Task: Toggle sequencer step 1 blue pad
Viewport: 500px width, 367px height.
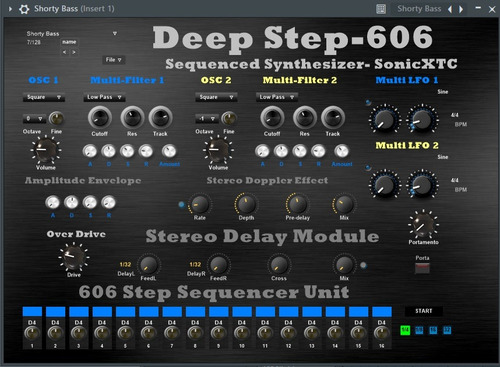Action: (32, 311)
